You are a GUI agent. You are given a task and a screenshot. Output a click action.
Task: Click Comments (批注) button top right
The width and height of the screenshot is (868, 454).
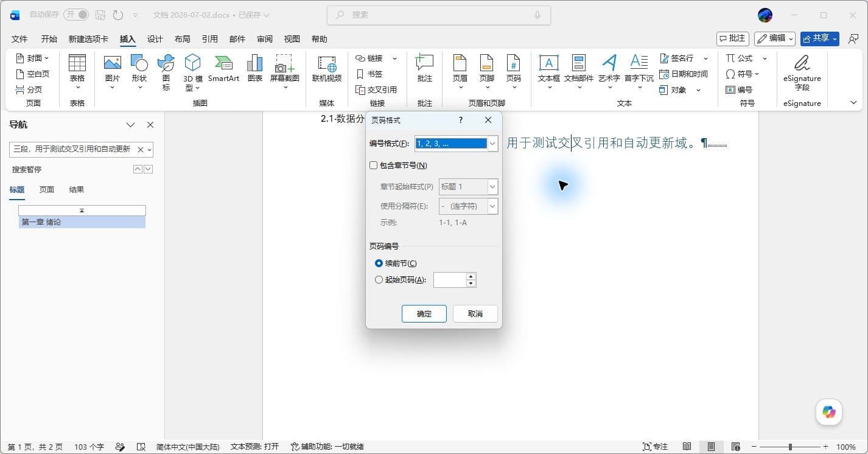733,38
